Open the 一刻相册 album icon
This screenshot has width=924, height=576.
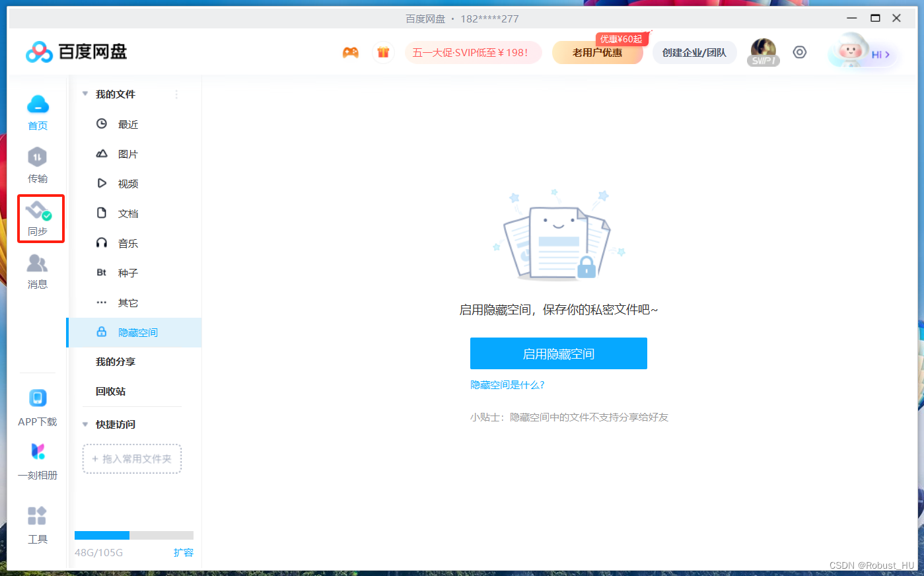38,451
